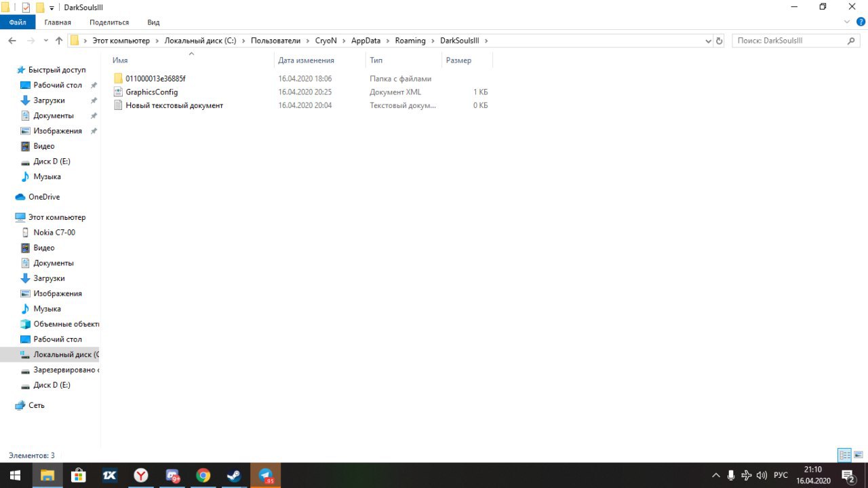Select the GraphicsConfig XML file
Image resolution: width=868 pixels, height=488 pixels.
pyautogui.click(x=151, y=92)
